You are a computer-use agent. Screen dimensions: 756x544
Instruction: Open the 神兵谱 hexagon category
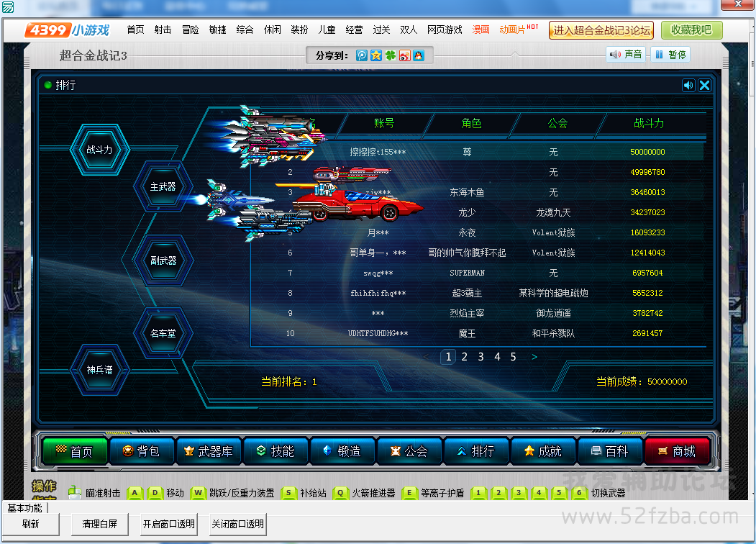click(x=100, y=369)
